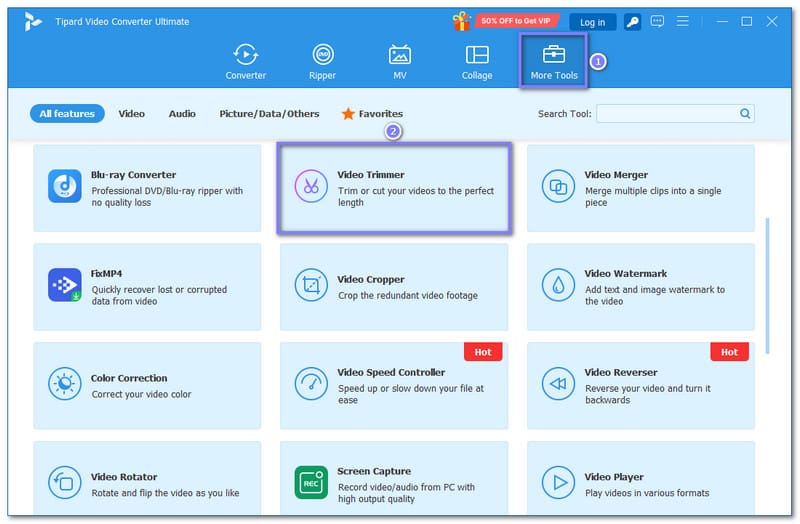The width and height of the screenshot is (800, 524).
Task: Click the Favorites star icon
Action: [x=348, y=113]
